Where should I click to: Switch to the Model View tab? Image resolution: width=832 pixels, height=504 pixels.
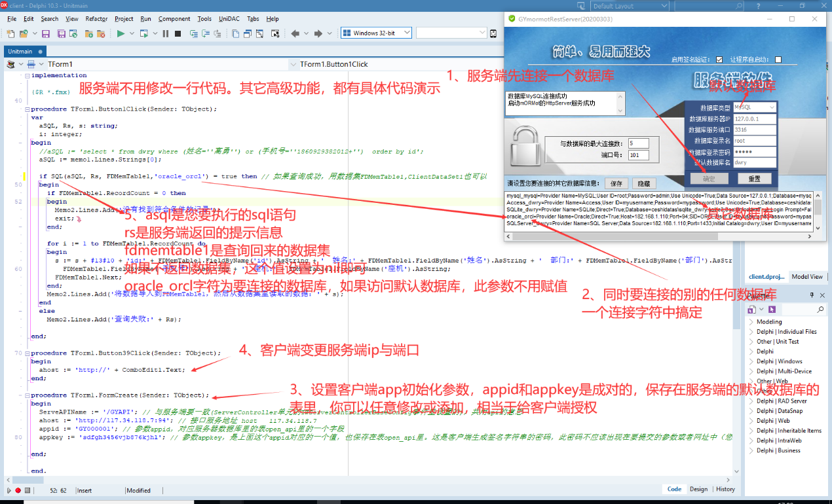pos(808,277)
